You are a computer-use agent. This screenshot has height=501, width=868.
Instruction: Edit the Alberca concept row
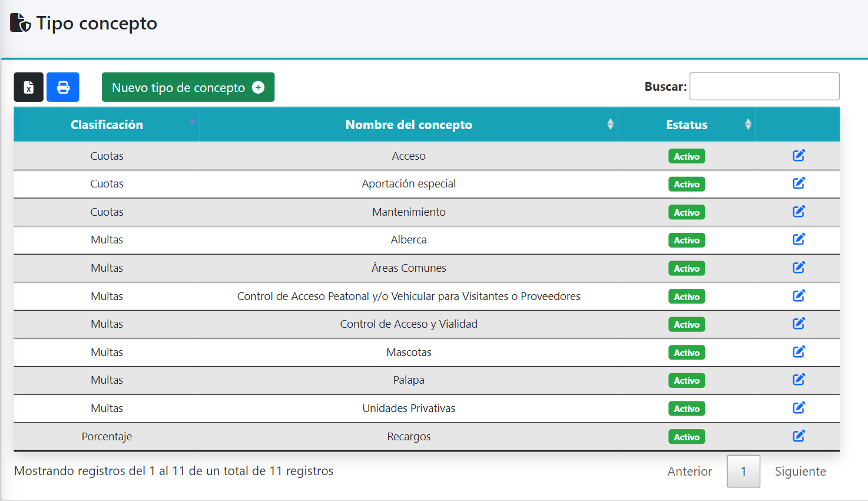pyautogui.click(x=799, y=239)
